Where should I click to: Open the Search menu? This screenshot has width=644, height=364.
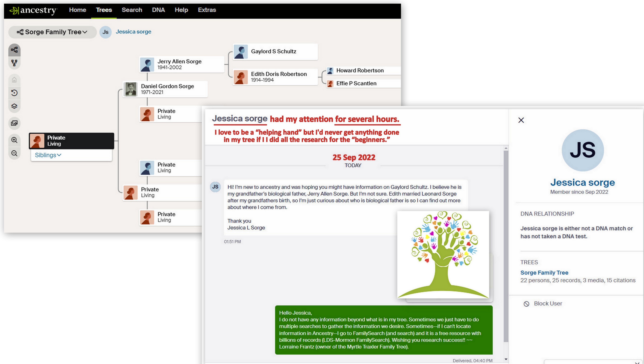132,10
